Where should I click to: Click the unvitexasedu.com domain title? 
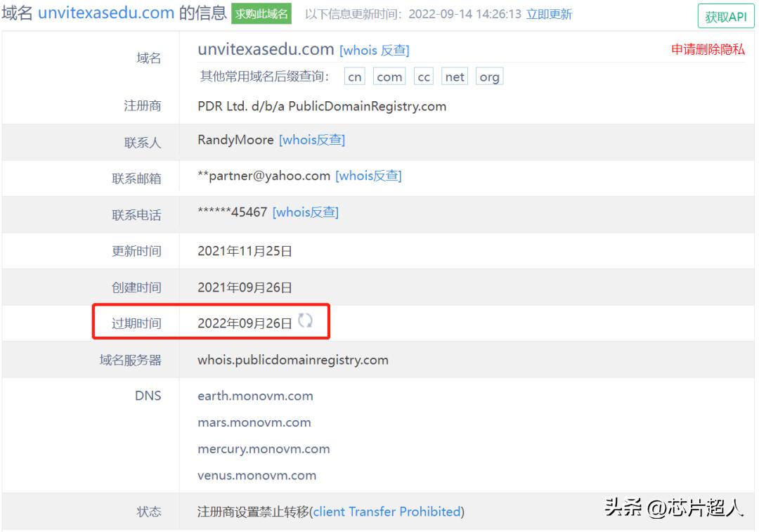pyautogui.click(x=265, y=49)
